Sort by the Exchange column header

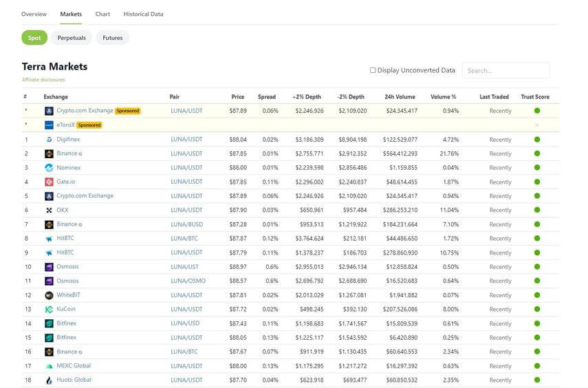[x=56, y=97]
